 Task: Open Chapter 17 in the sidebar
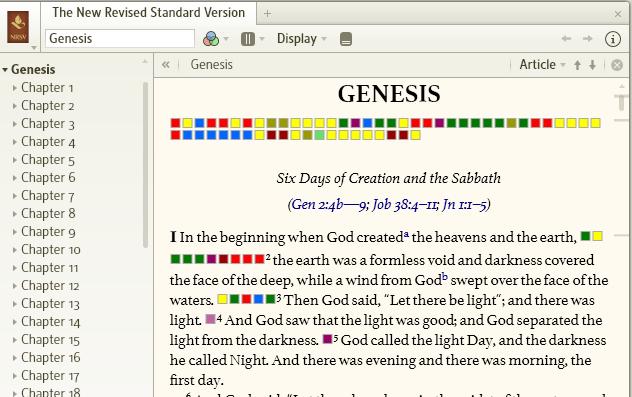[50, 376]
